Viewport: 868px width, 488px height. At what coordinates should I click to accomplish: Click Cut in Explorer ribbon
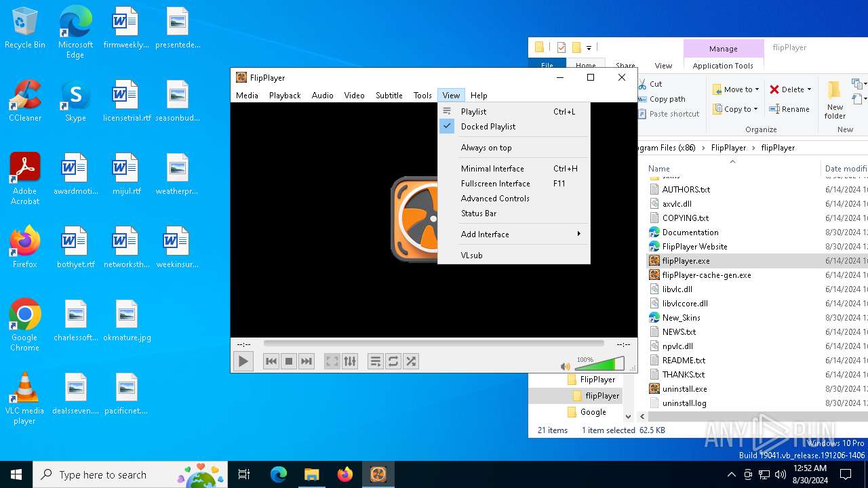pyautogui.click(x=650, y=84)
